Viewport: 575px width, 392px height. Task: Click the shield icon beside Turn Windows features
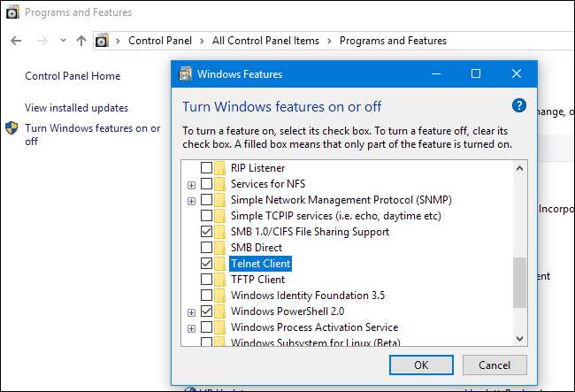pyautogui.click(x=12, y=129)
